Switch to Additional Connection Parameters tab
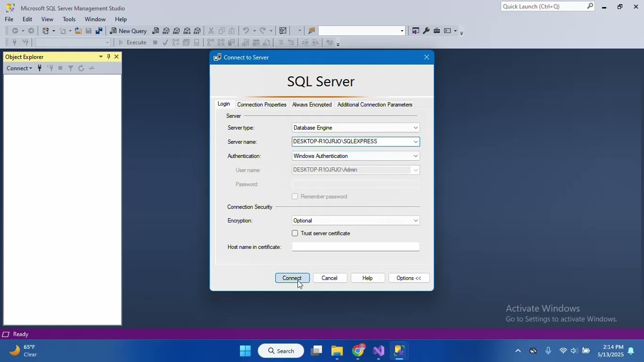This screenshot has height=362, width=644. coord(375,105)
